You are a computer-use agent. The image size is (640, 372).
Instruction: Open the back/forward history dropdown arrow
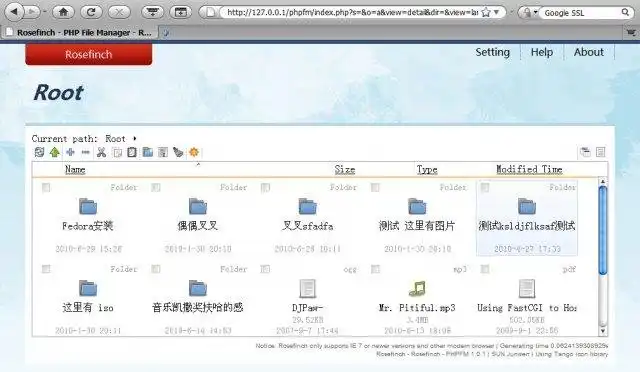tap(45, 12)
